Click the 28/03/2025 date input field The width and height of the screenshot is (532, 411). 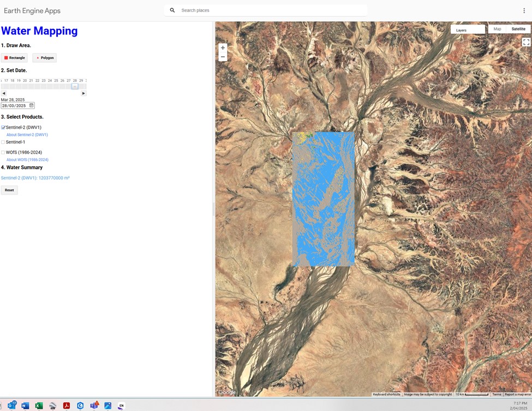pyautogui.click(x=17, y=106)
